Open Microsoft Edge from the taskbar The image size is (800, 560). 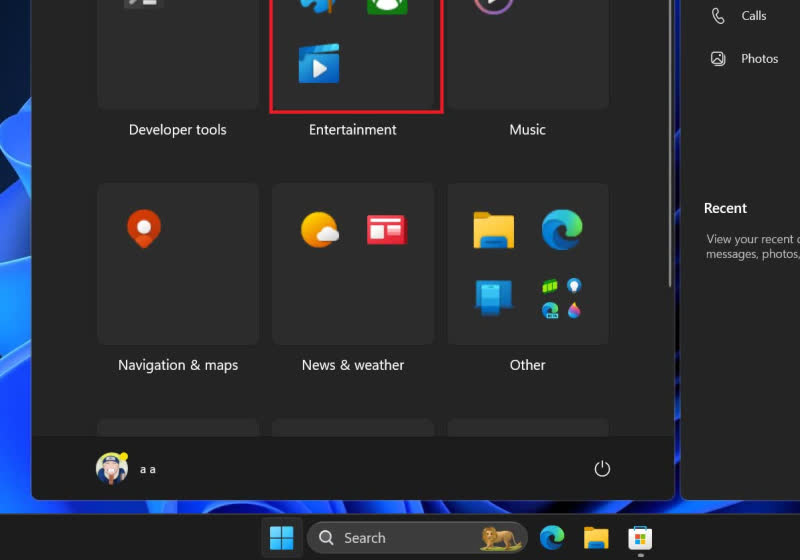552,538
